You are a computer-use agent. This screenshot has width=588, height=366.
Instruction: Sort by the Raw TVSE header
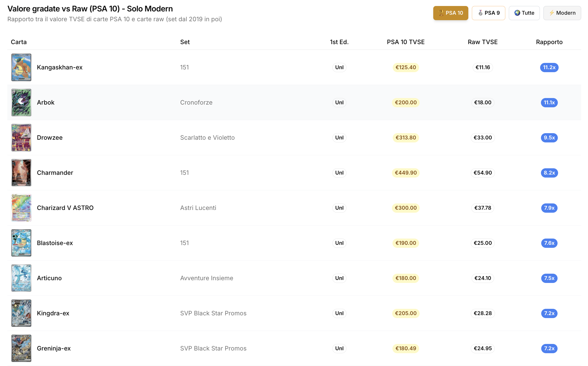pos(482,42)
